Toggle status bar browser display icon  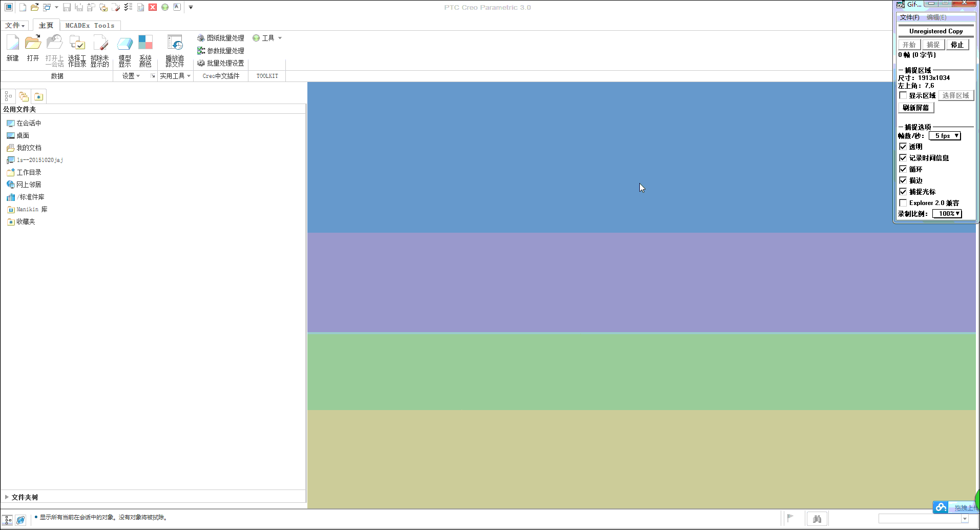[20, 520]
